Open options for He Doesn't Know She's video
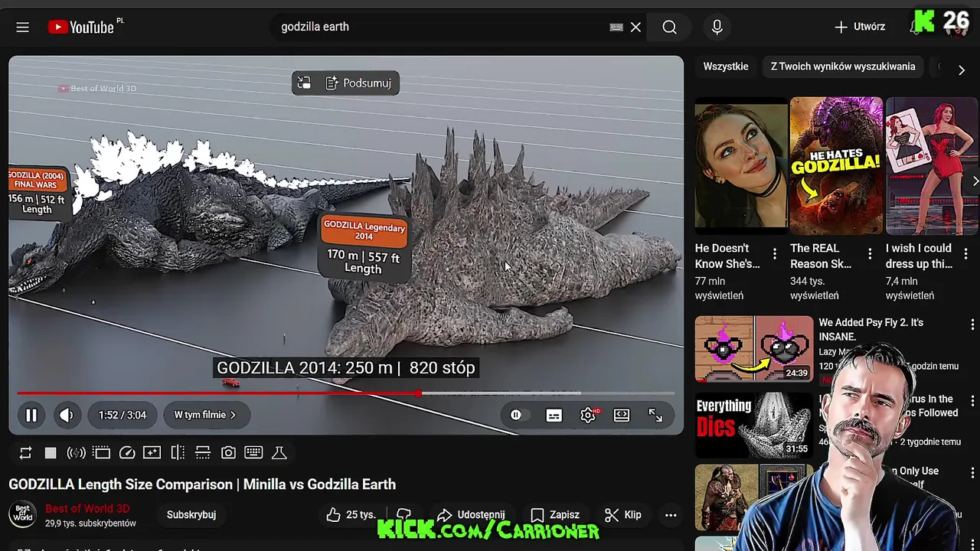 775,253
